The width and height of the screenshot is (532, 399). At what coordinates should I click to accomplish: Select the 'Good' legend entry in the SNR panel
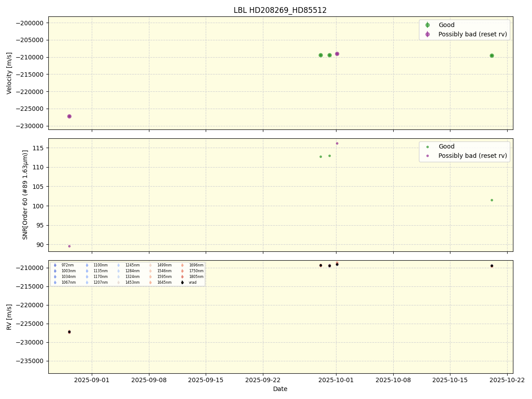click(x=446, y=147)
